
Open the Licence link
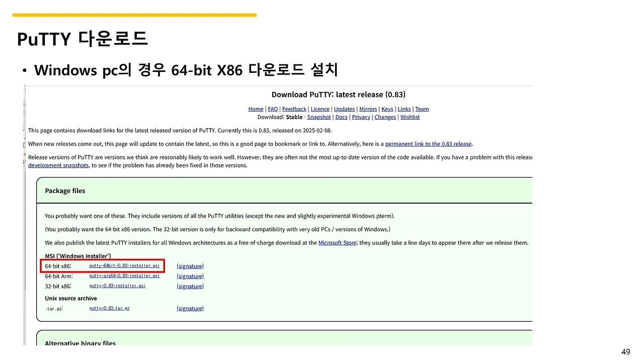tap(320, 109)
